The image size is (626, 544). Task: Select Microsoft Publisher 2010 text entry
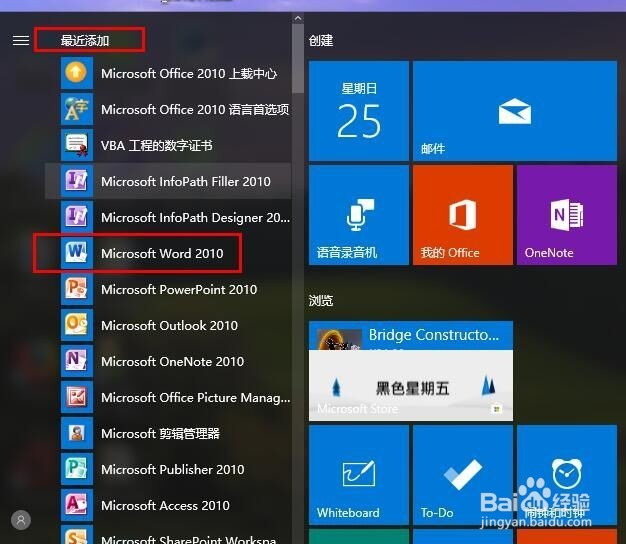coord(172,469)
